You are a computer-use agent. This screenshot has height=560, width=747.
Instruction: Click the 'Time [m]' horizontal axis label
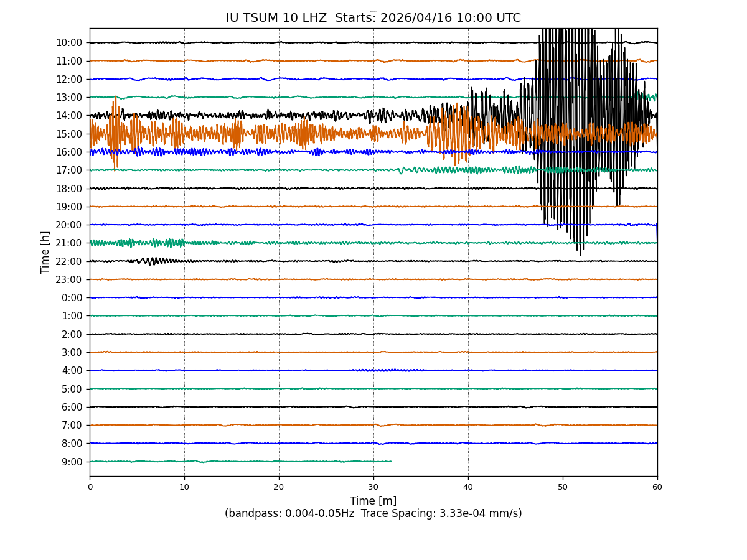click(x=373, y=501)
